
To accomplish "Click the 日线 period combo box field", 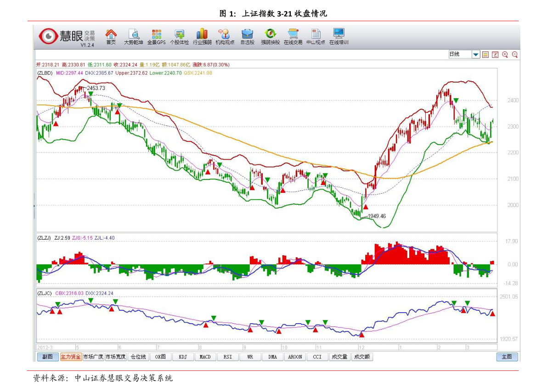I will coord(460,55).
